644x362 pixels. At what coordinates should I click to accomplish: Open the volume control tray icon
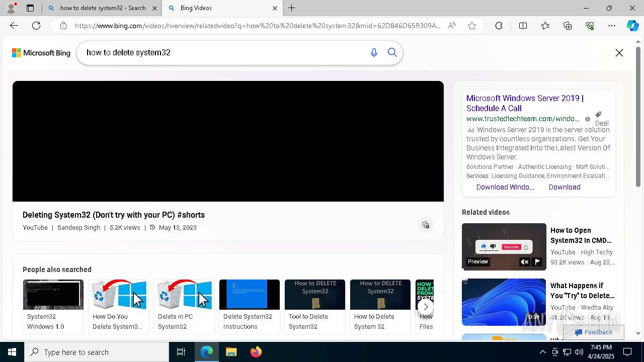pyautogui.click(x=579, y=352)
